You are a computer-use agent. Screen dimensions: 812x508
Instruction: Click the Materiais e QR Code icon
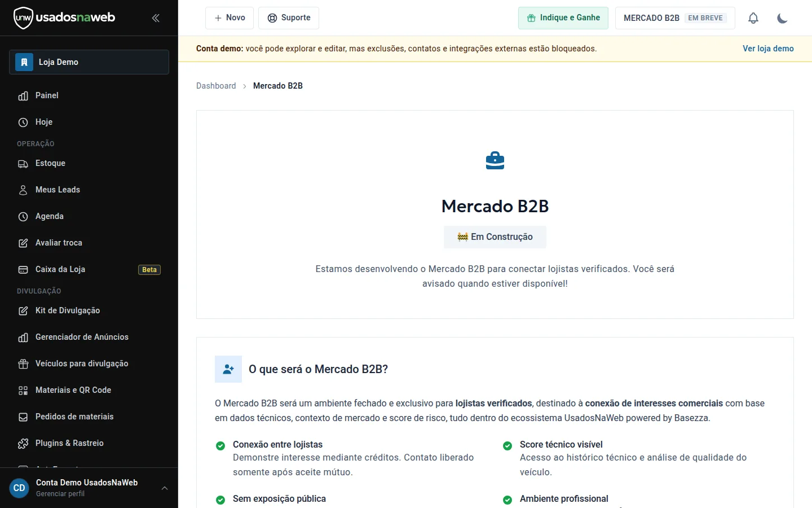23,391
